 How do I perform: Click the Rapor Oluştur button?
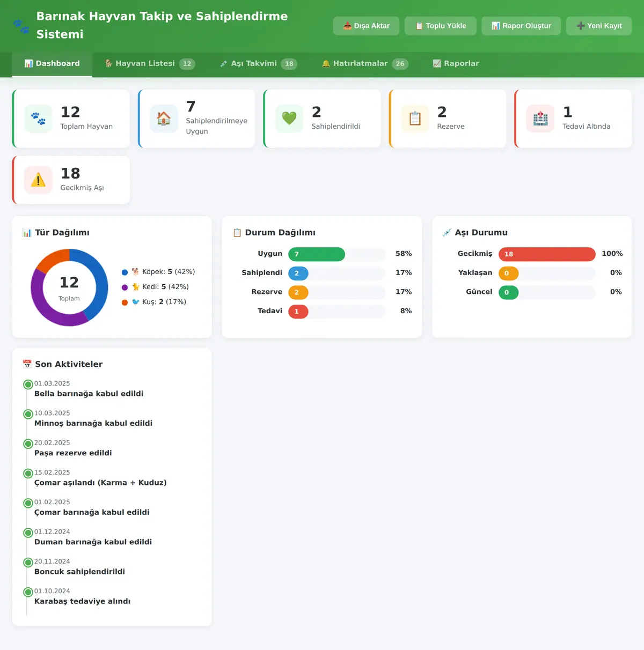pos(521,26)
